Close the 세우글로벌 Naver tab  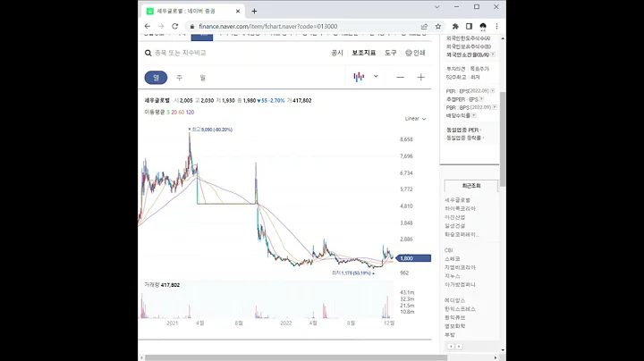pos(238,11)
